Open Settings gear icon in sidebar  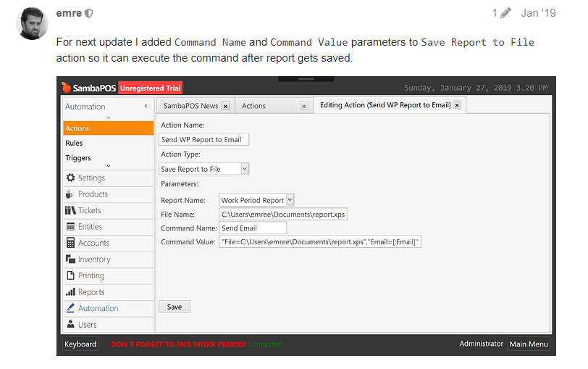(x=70, y=178)
